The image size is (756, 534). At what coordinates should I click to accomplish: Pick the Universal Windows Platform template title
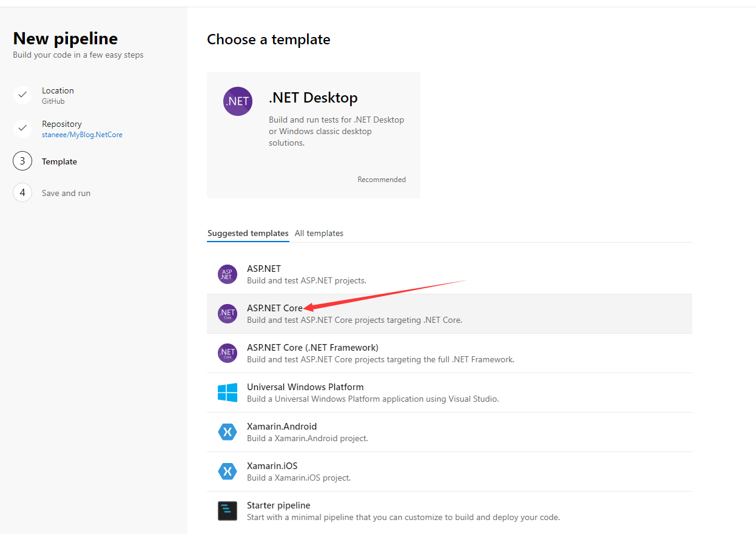(305, 387)
